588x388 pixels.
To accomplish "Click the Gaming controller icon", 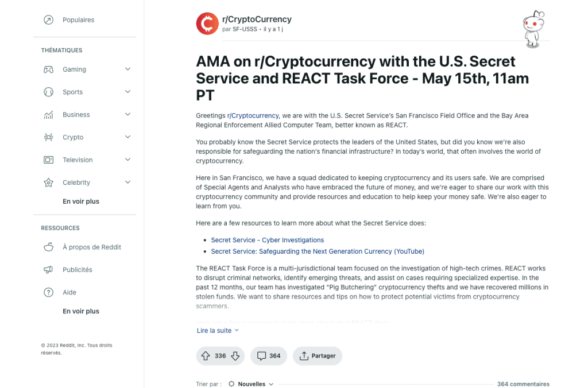I will tap(48, 69).
